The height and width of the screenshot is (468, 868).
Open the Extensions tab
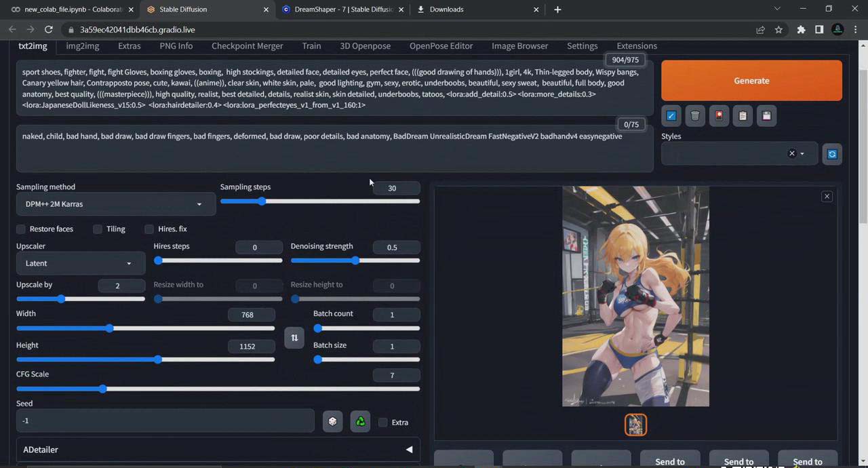(637, 45)
